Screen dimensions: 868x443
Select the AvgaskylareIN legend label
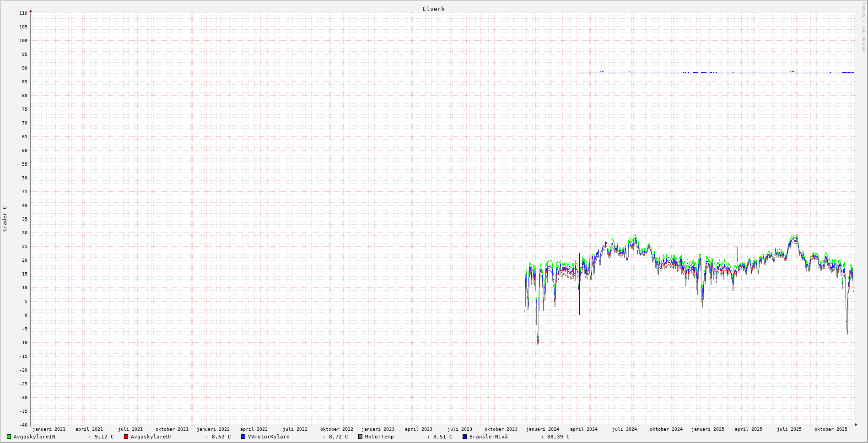pos(34,437)
